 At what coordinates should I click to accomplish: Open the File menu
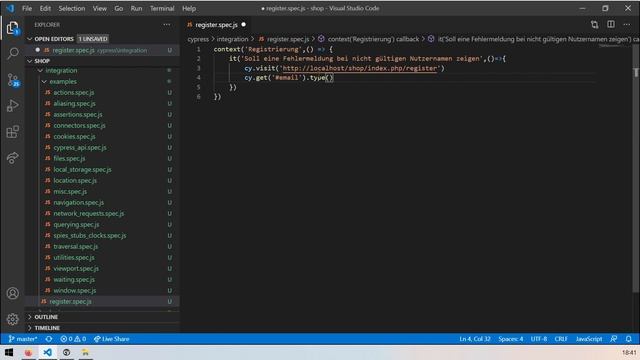[27, 8]
